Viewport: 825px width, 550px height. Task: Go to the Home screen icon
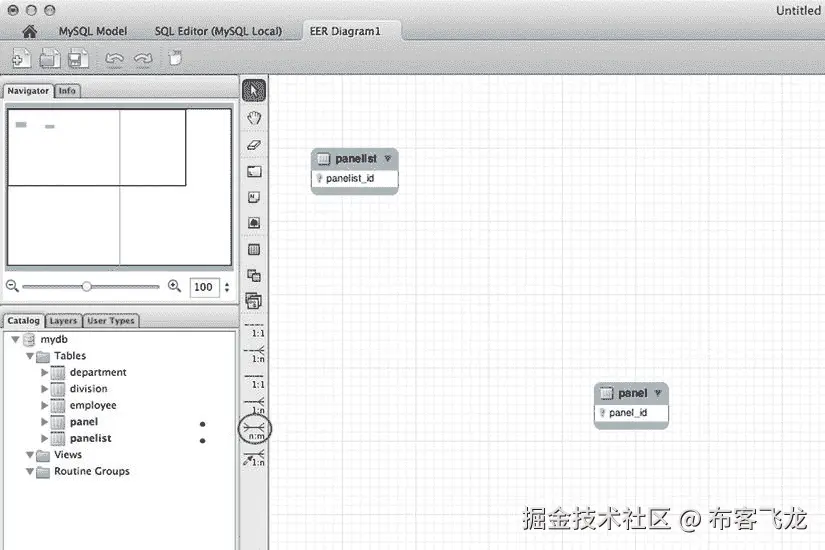[x=30, y=32]
